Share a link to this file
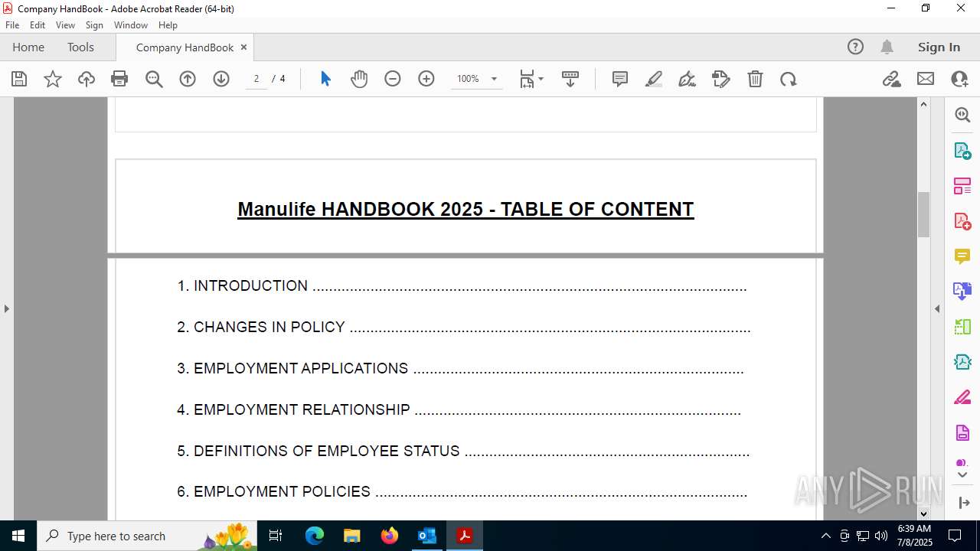Image resolution: width=980 pixels, height=551 pixels. coord(892,79)
